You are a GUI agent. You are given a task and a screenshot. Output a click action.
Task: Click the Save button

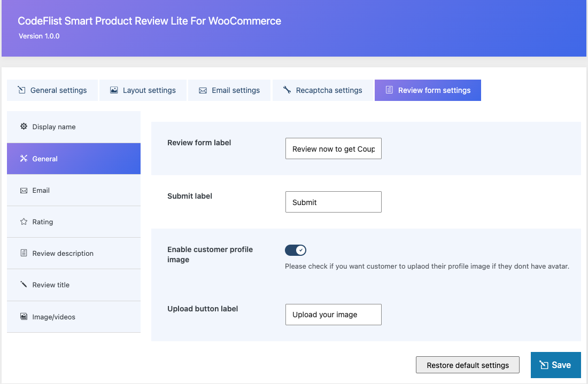click(556, 365)
